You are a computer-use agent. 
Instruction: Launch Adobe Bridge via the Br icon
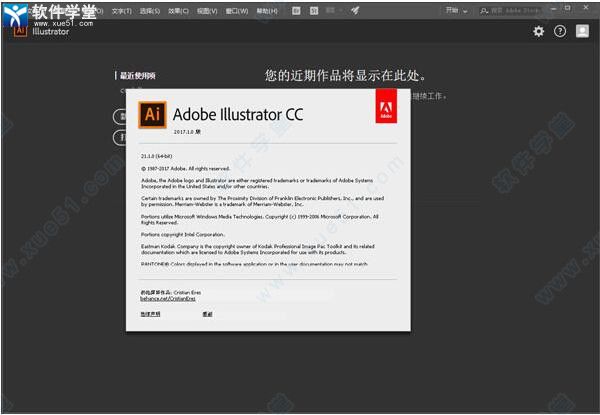296,11
